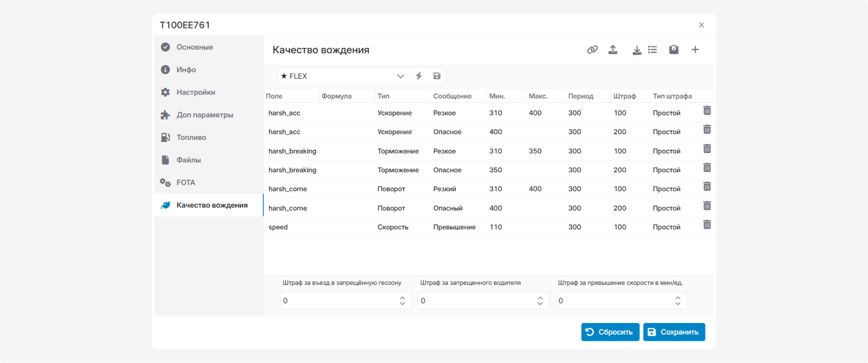This screenshot has height=363, width=868.
Task: Delete the harsh_corne Опасный row
Action: click(707, 206)
